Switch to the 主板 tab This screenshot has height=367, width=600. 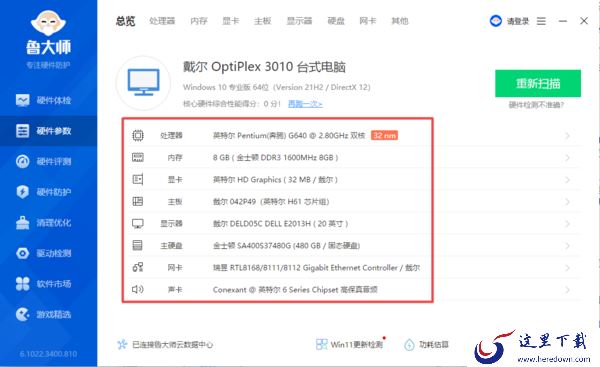(262, 21)
